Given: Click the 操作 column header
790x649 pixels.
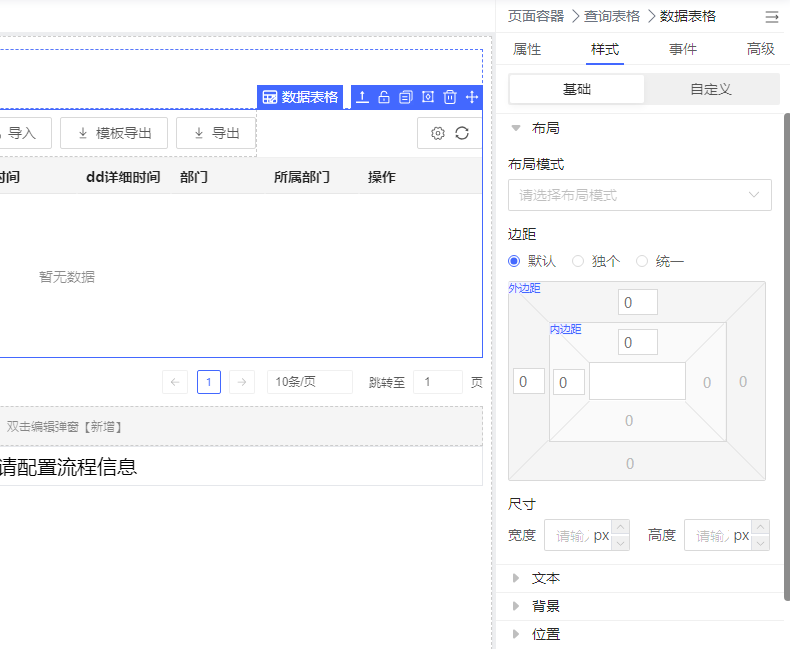Looking at the screenshot, I should 382,177.
